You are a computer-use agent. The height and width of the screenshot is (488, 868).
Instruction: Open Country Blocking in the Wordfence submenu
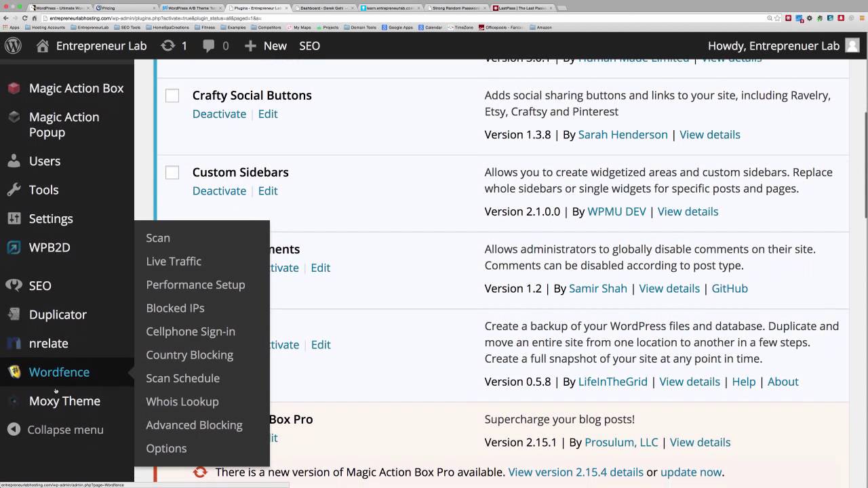tap(189, 354)
